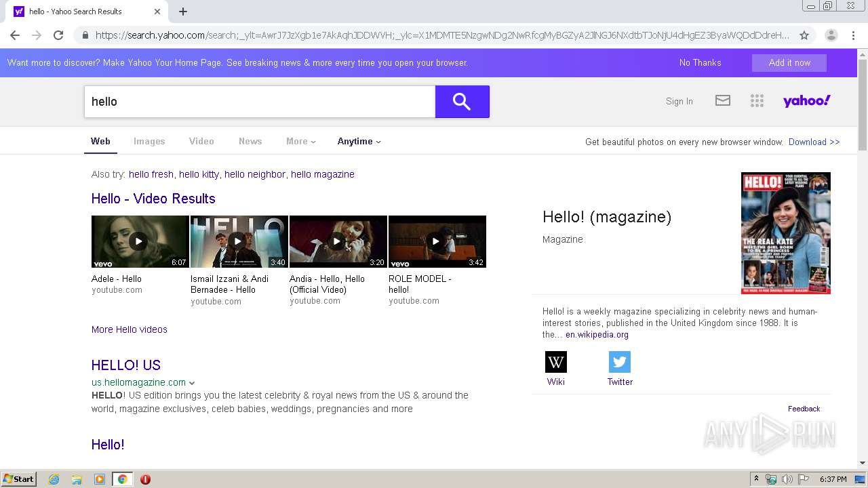Open the media player taskbar icon
The image size is (868, 488).
(100, 479)
